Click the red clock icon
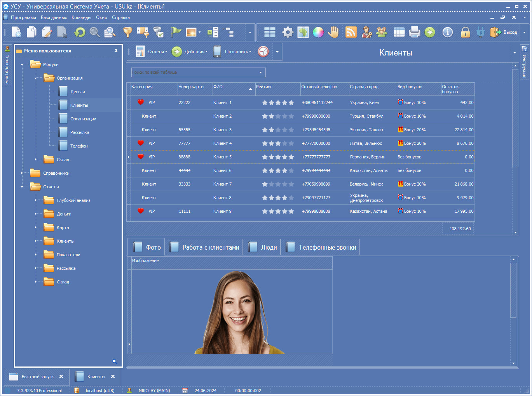This screenshot has width=532, height=396. 263,52
